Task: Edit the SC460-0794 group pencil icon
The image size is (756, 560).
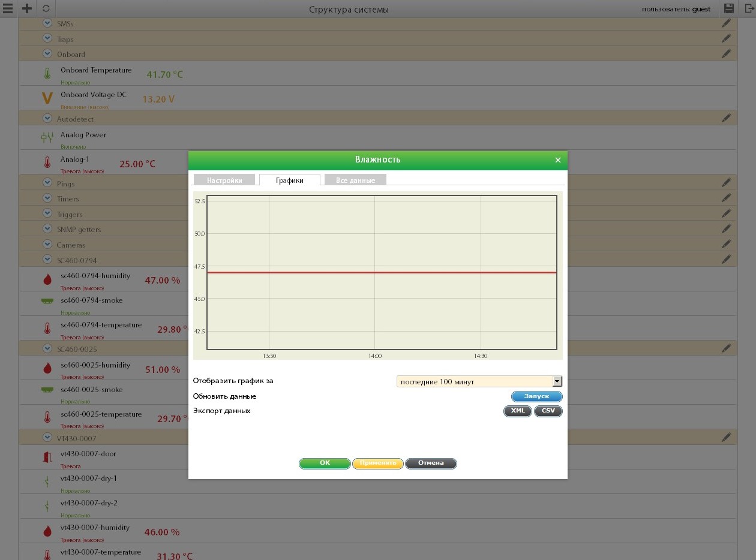Action: [x=727, y=259]
